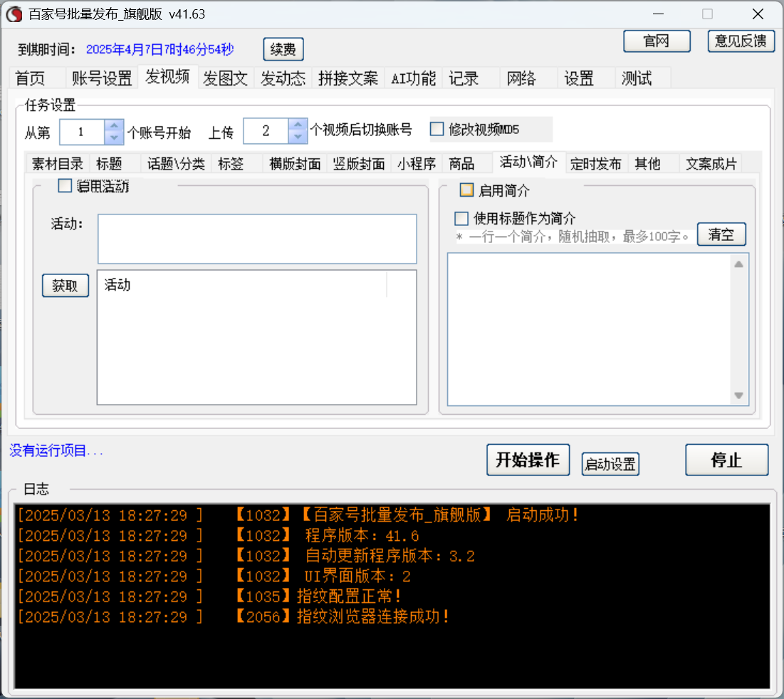Click the 续费 renew button
The height and width of the screenshot is (699, 784).
click(283, 49)
